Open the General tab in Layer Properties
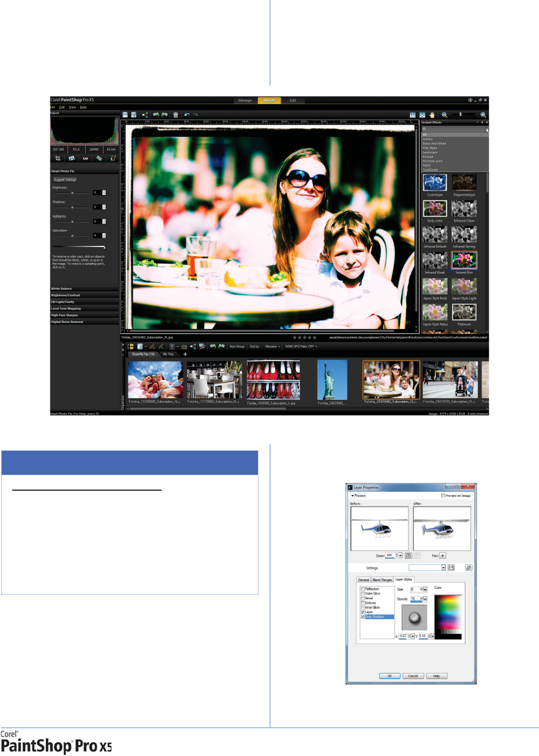 pyautogui.click(x=364, y=580)
